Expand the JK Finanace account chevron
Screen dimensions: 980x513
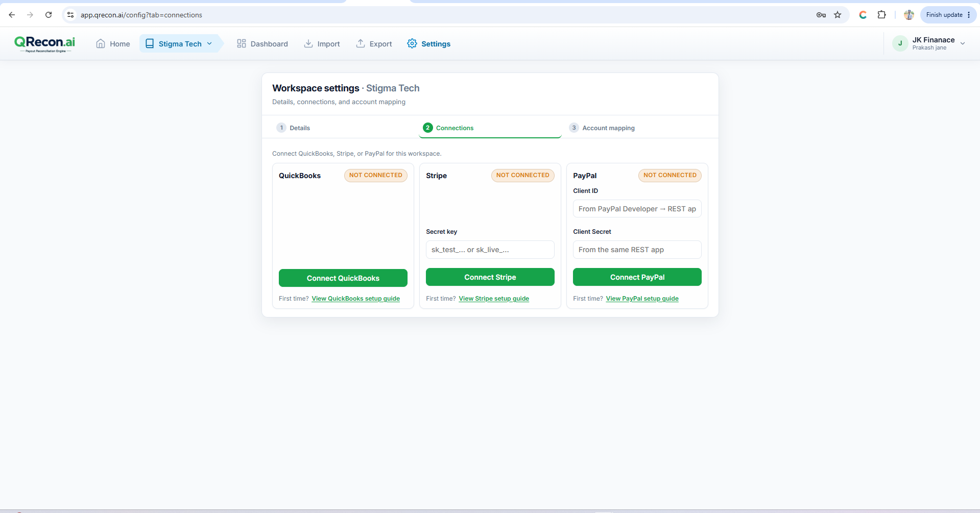pyautogui.click(x=963, y=43)
